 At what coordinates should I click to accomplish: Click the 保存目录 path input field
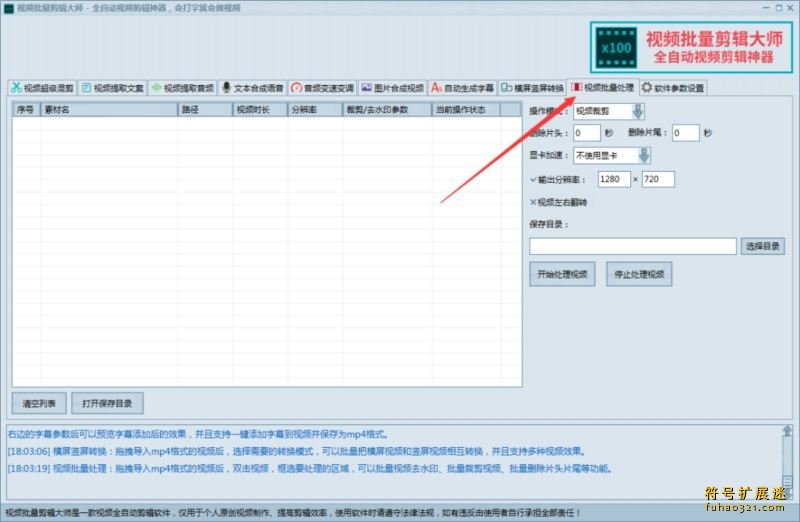coord(632,246)
